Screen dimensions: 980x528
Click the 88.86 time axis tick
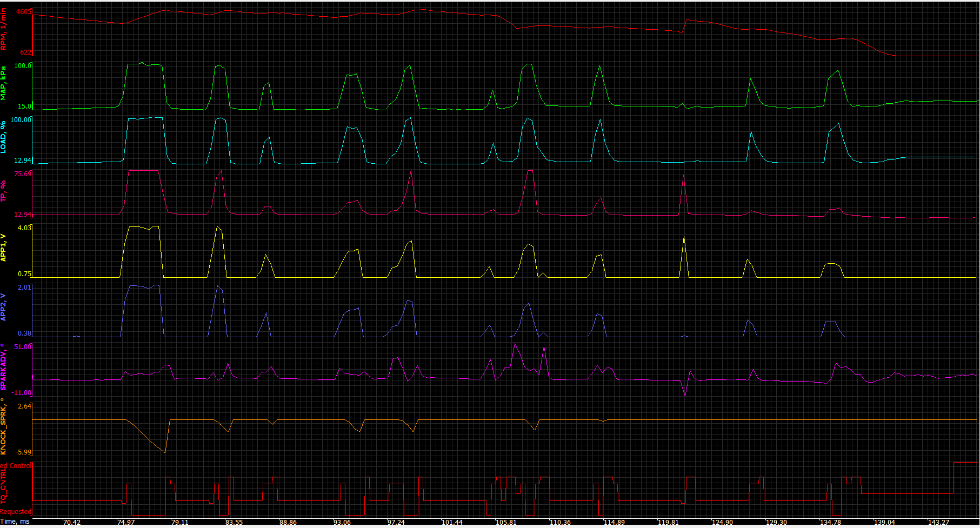coord(288,522)
